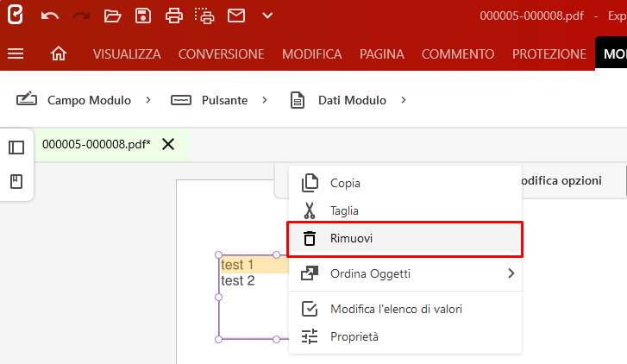Expand the quick access toolbar dropdown arrow
The height and width of the screenshot is (364, 627).
click(x=267, y=16)
